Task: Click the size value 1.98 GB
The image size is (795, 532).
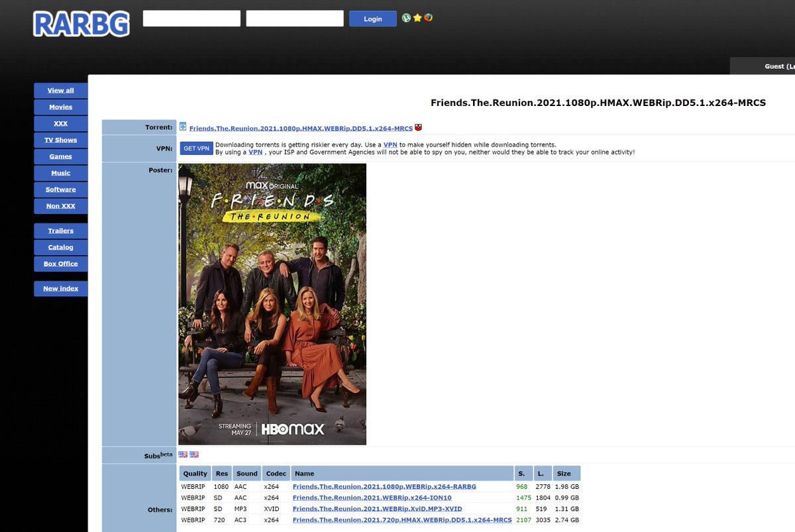Action: pos(567,486)
